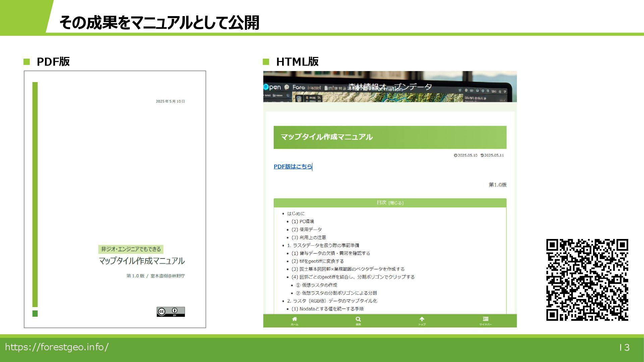Screen dimensions: 644x362
Task: Click the updated date icon 2025.05.11
Action: pos(482,156)
